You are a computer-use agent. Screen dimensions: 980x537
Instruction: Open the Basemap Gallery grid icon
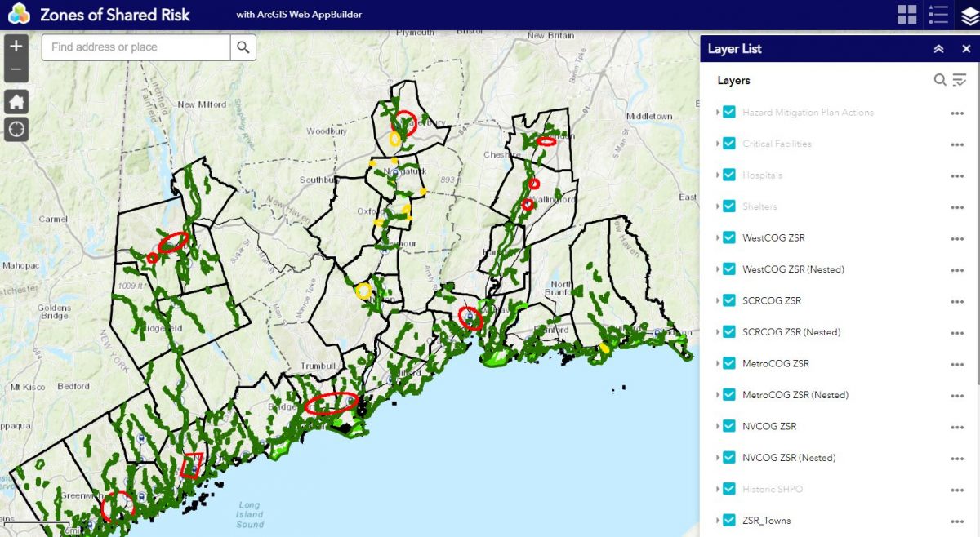(x=907, y=14)
